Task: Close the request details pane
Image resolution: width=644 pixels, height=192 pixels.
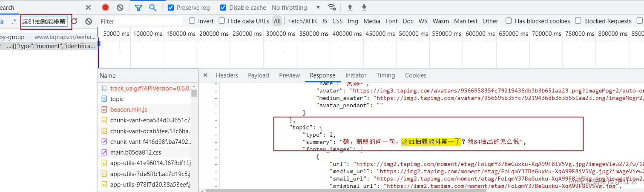Action: [x=205, y=75]
